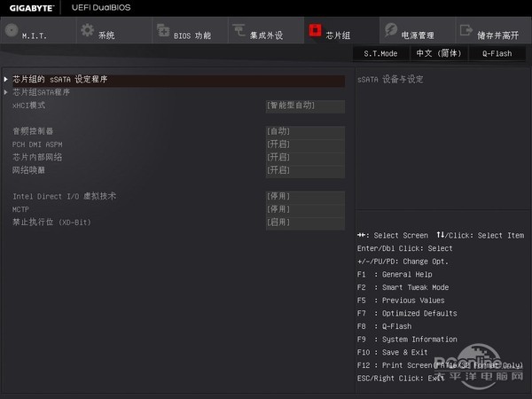Screen dimensions: 532x399
Task: Click the gear icon for 系统 tab
Action: tap(88, 30)
